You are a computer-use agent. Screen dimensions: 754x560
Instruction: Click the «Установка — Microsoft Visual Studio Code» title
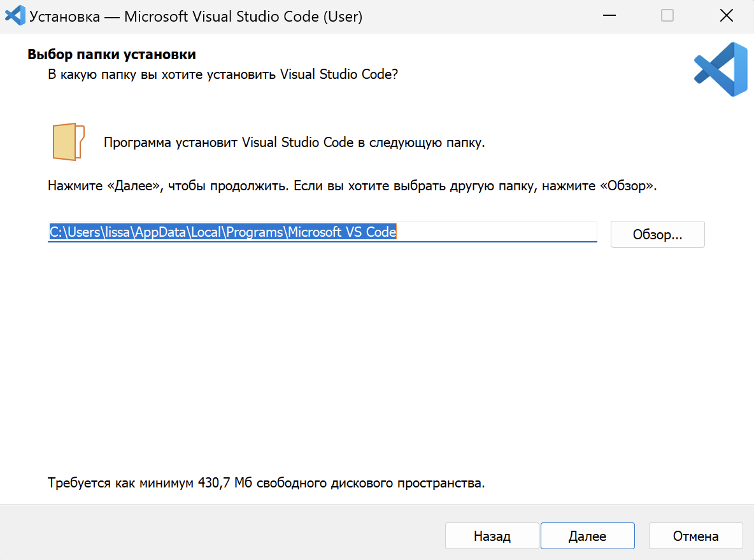tap(196, 17)
